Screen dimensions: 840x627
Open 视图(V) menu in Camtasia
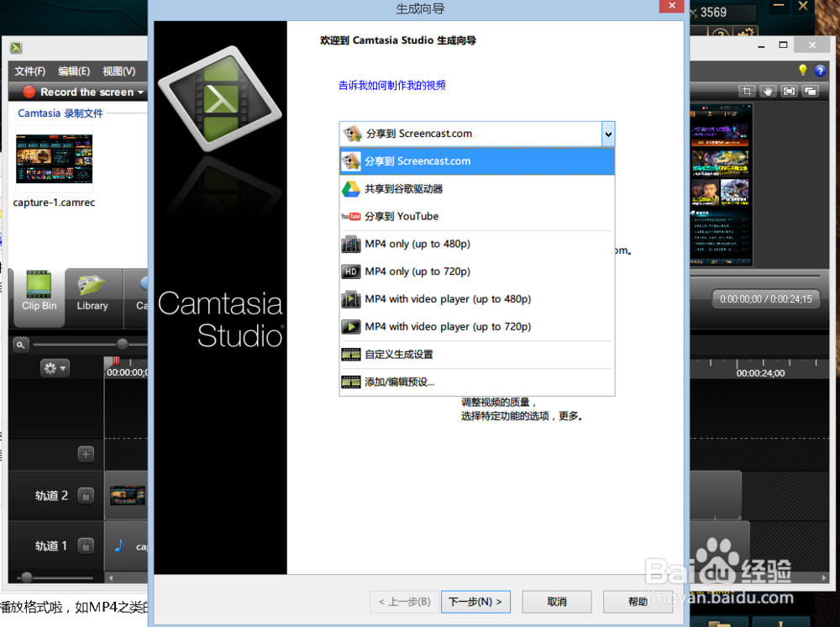pos(119,71)
